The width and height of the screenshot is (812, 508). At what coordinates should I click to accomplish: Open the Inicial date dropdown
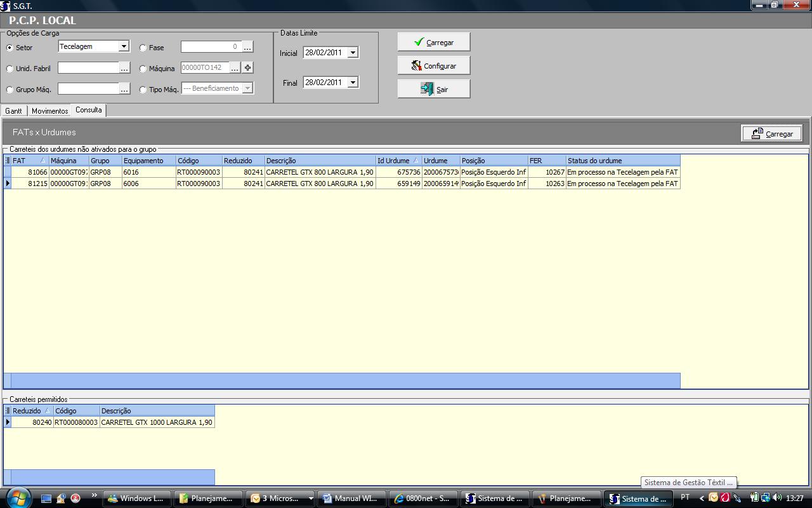pyautogui.click(x=353, y=53)
